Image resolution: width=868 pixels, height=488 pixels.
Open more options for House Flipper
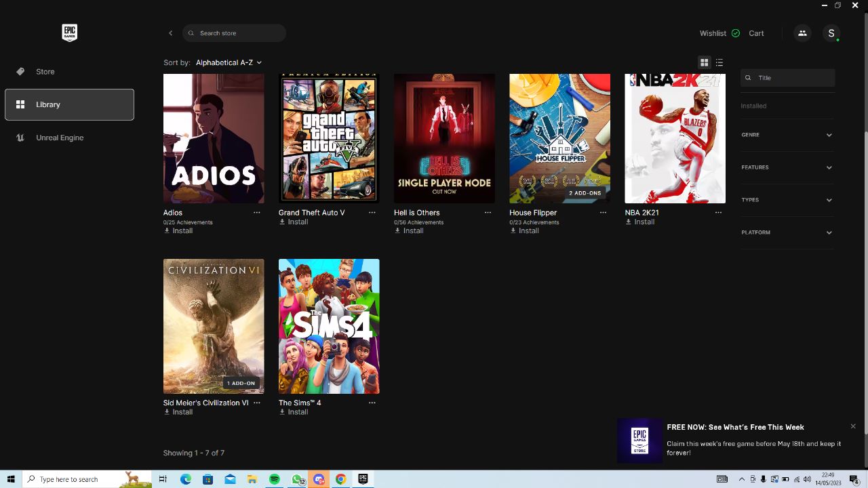click(603, 213)
